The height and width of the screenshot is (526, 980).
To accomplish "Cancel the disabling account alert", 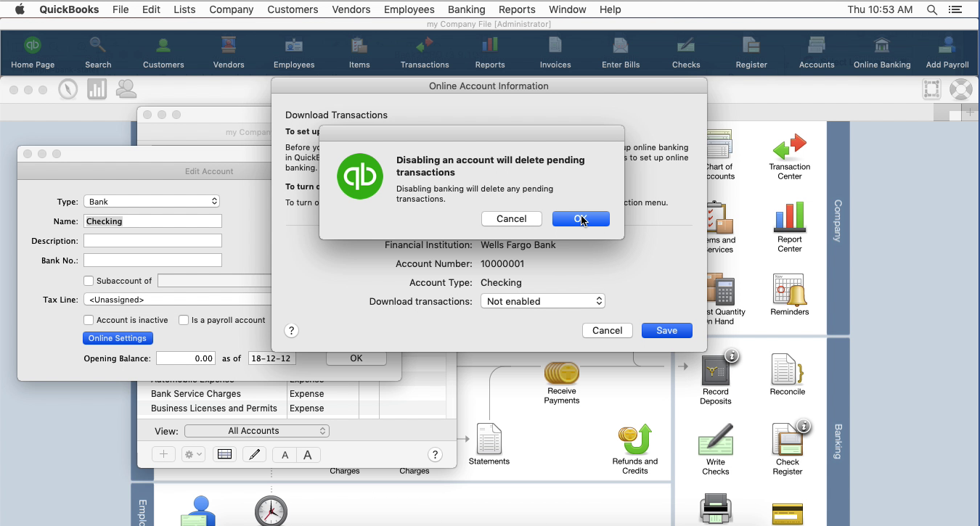I will tap(512, 219).
